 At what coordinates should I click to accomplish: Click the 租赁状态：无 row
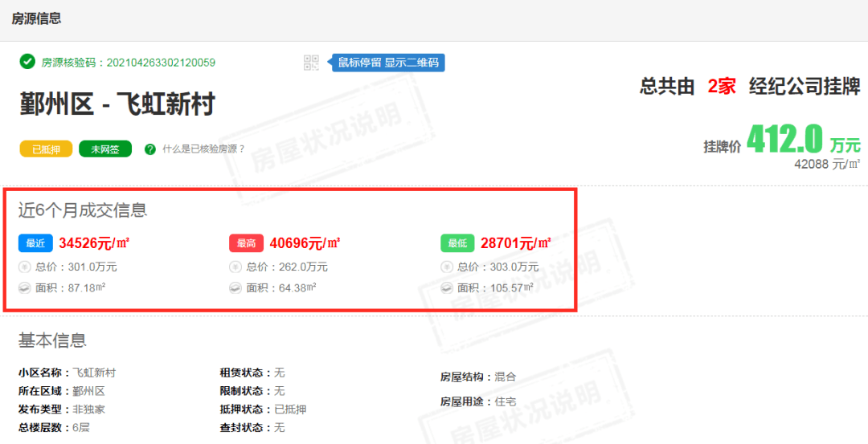pyautogui.click(x=252, y=373)
